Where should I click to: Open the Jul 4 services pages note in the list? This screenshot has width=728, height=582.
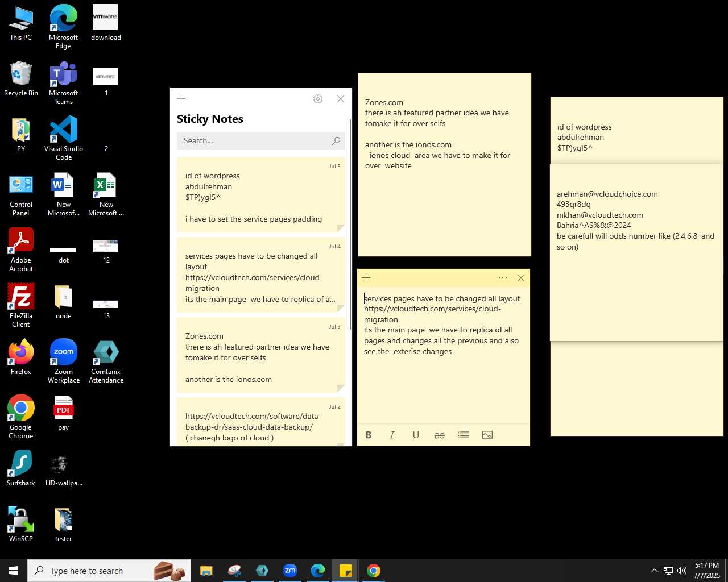click(261, 275)
